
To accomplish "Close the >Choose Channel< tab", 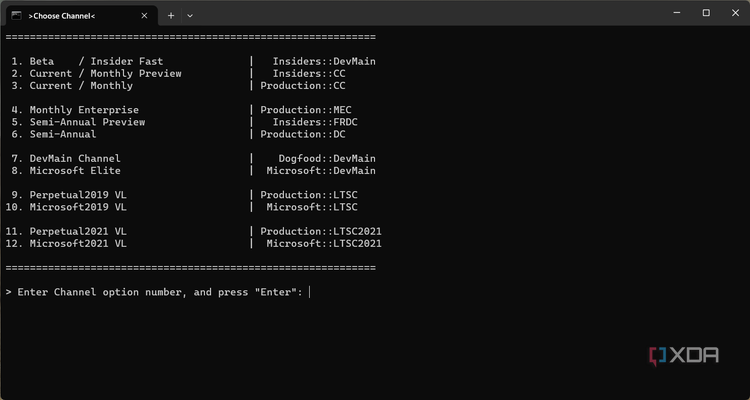I will click(x=144, y=16).
